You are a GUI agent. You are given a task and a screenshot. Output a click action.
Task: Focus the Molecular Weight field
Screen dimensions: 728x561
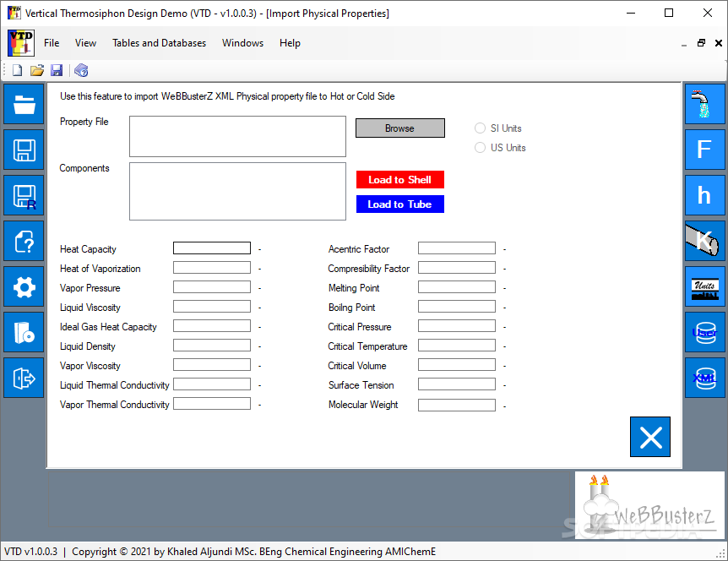click(x=457, y=406)
